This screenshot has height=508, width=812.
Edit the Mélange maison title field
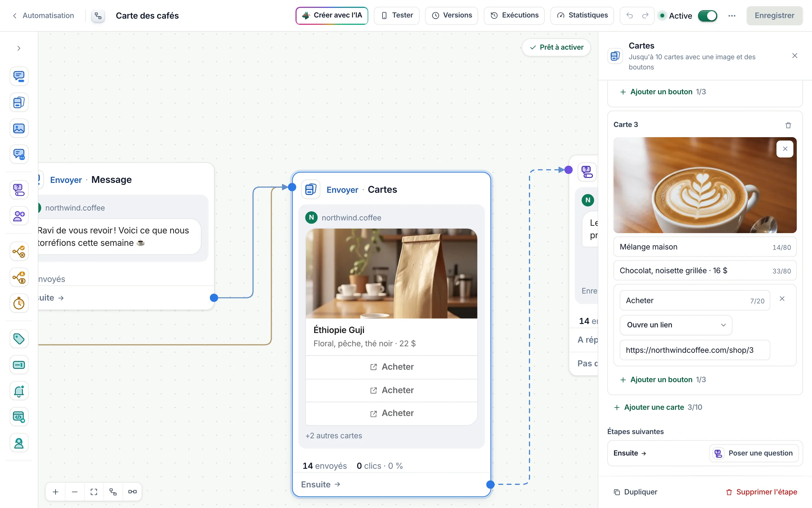705,247
